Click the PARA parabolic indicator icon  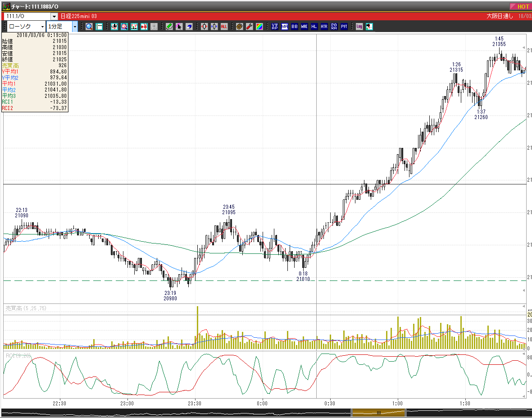334,27
